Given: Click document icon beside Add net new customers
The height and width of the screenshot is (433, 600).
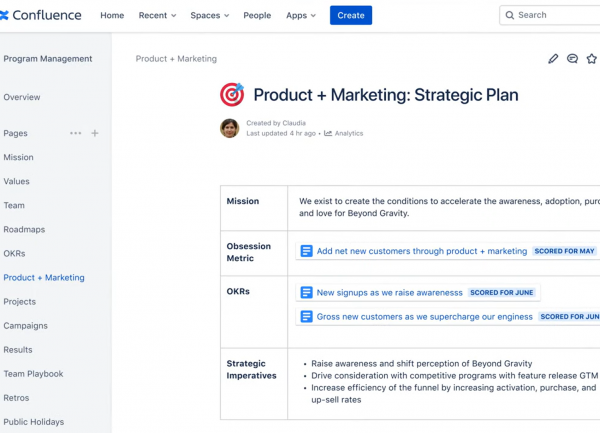Looking at the screenshot, I should [306, 251].
